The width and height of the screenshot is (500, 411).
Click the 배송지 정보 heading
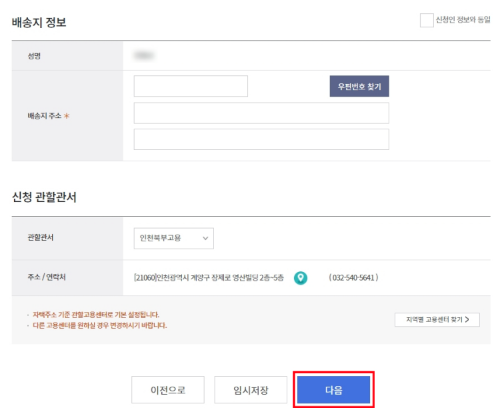point(39,22)
